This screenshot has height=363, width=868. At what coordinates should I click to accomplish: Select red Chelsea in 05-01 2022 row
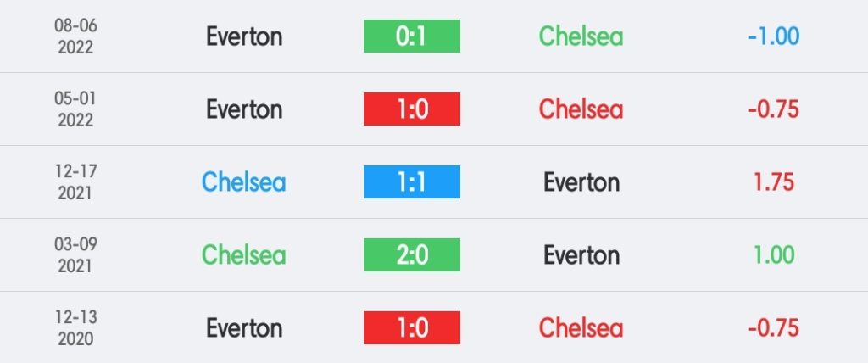click(581, 109)
